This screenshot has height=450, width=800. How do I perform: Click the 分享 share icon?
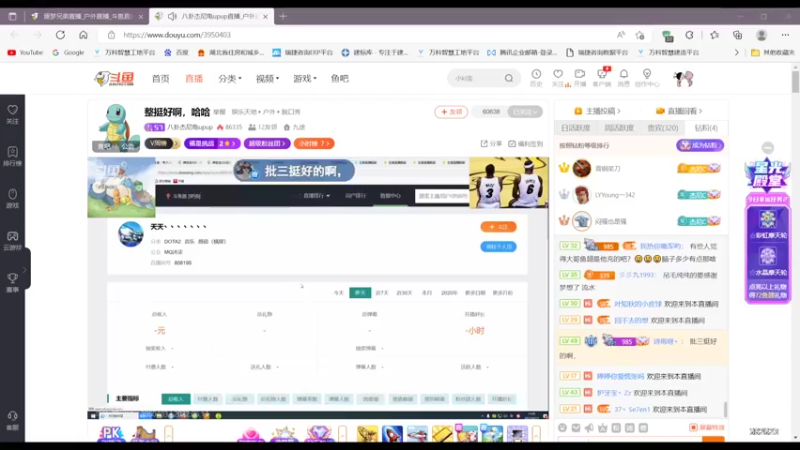tap(491, 144)
